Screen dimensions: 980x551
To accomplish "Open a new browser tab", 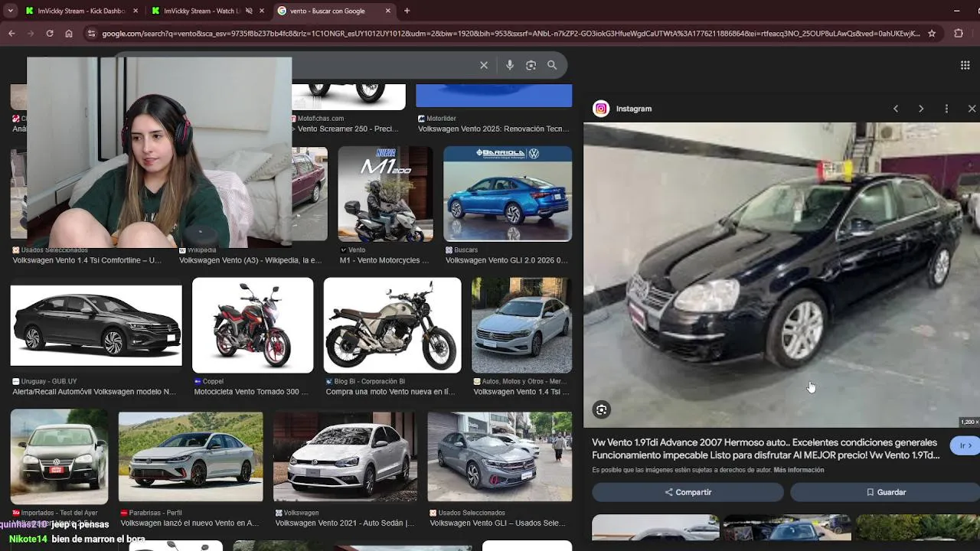I will [407, 11].
